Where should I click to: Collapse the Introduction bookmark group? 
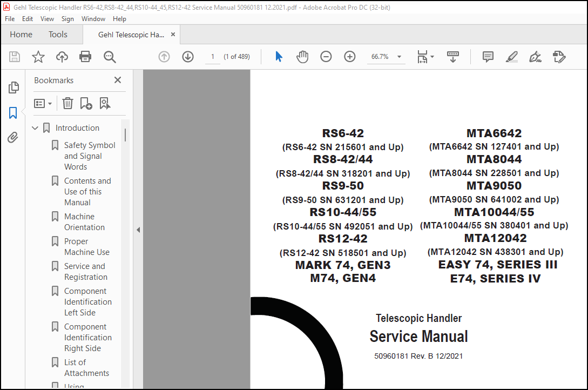(x=35, y=128)
